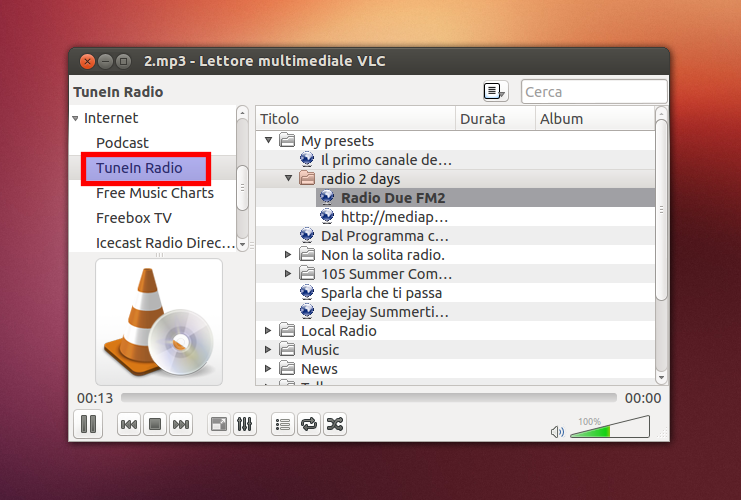This screenshot has width=741, height=500.
Task: Select Internet in the sidebar
Action: (111, 118)
